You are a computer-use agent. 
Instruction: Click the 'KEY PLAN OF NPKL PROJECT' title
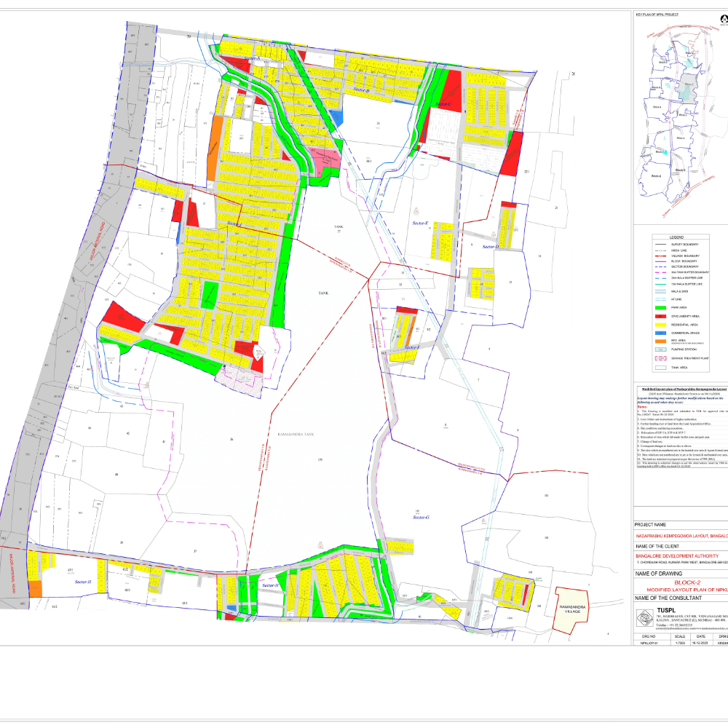tap(657, 15)
